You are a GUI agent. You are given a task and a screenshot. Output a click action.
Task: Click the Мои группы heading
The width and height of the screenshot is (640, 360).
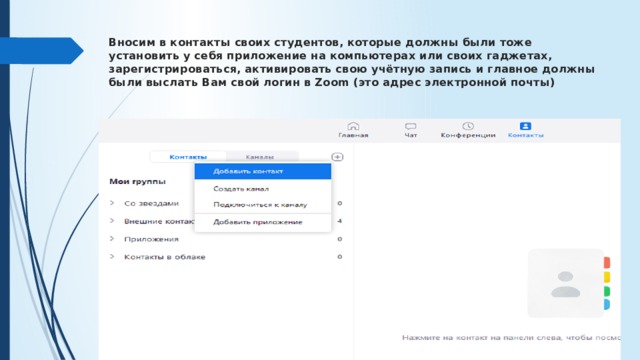click(138, 181)
